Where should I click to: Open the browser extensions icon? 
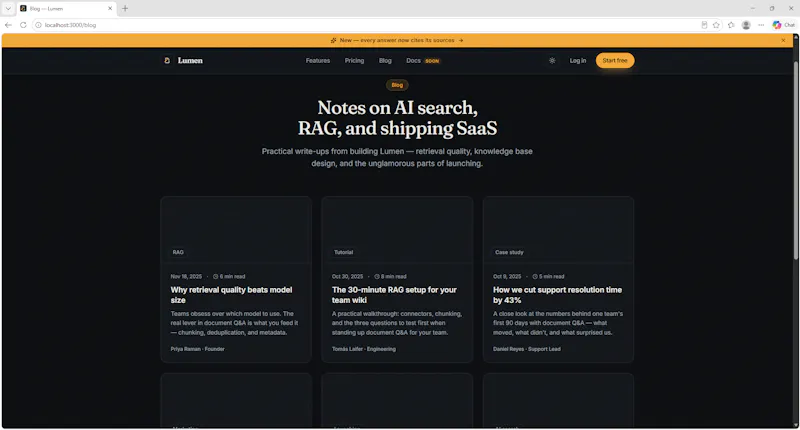point(731,25)
